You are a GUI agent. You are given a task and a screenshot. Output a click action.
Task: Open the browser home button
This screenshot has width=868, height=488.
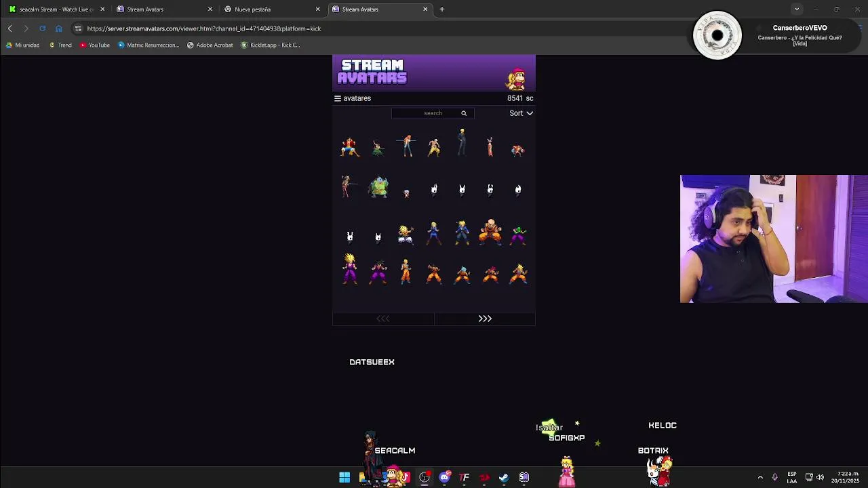coord(58,28)
